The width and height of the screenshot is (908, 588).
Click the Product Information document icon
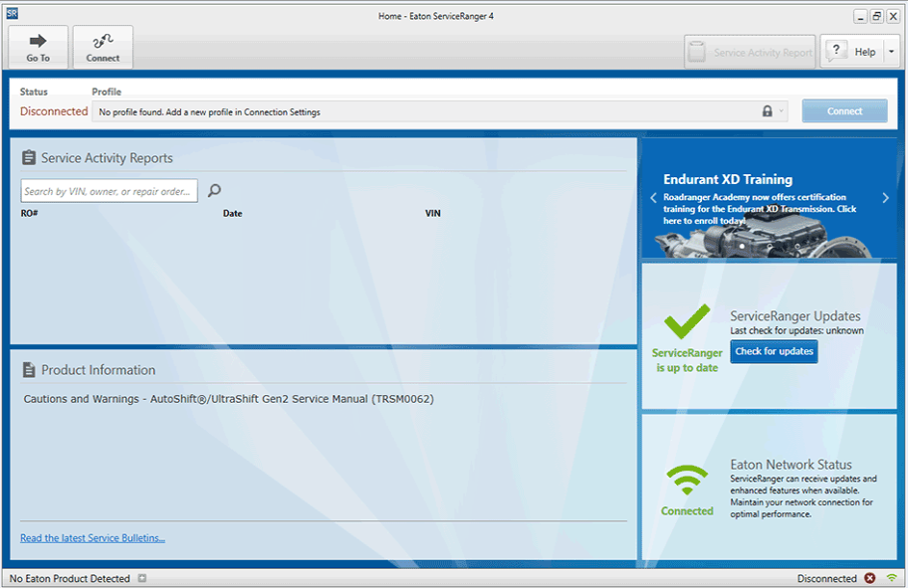(x=28, y=370)
